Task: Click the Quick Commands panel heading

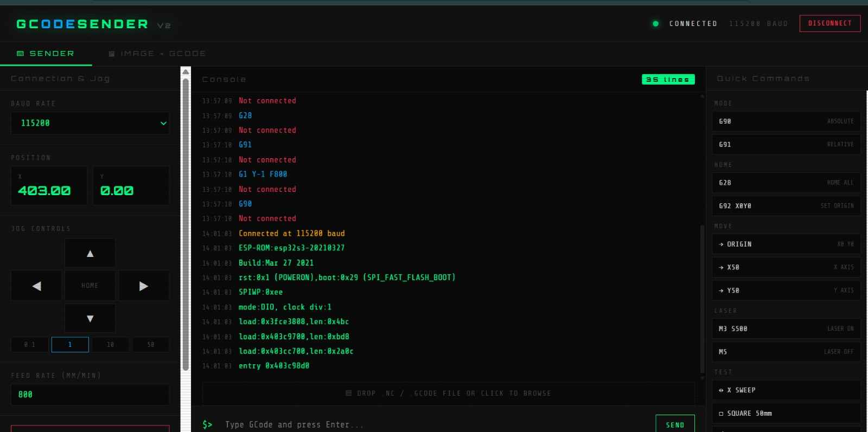Action: click(x=763, y=79)
